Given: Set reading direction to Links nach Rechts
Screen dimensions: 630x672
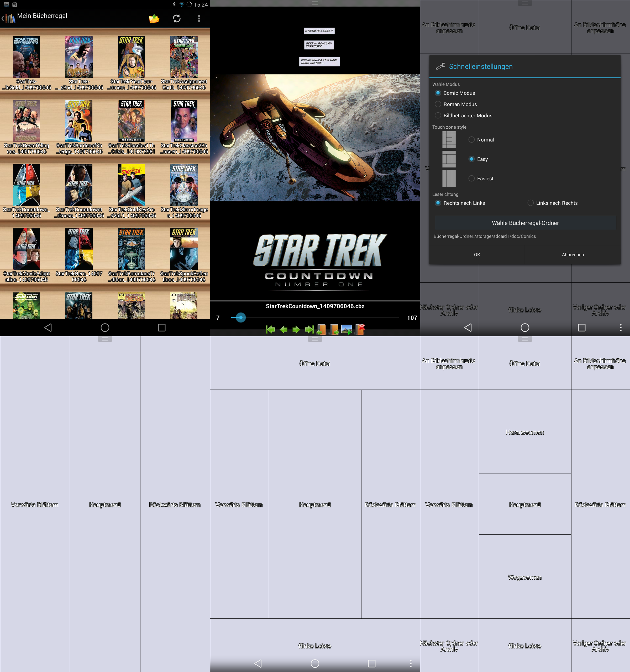Looking at the screenshot, I should [531, 203].
